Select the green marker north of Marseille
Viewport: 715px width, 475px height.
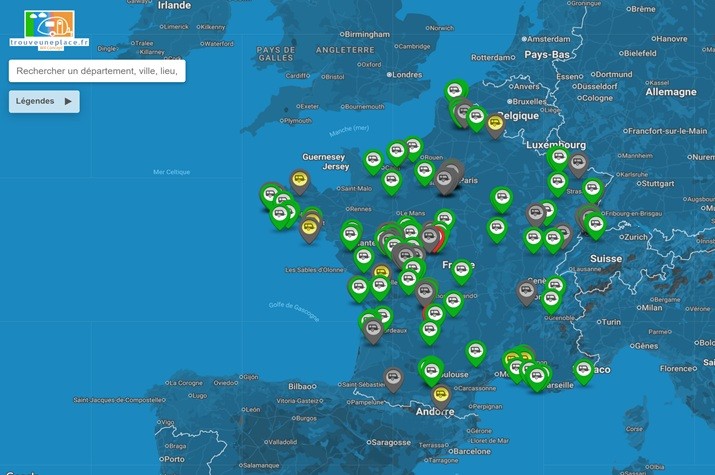537,377
